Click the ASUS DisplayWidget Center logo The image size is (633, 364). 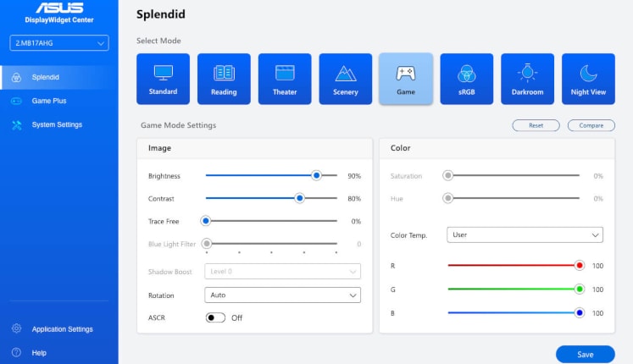59,13
